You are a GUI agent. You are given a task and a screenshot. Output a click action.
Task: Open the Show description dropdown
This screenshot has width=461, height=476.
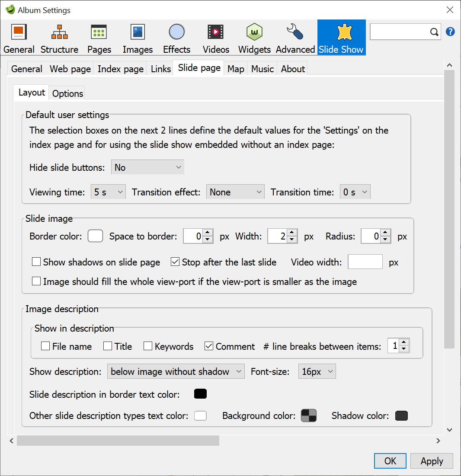point(176,371)
